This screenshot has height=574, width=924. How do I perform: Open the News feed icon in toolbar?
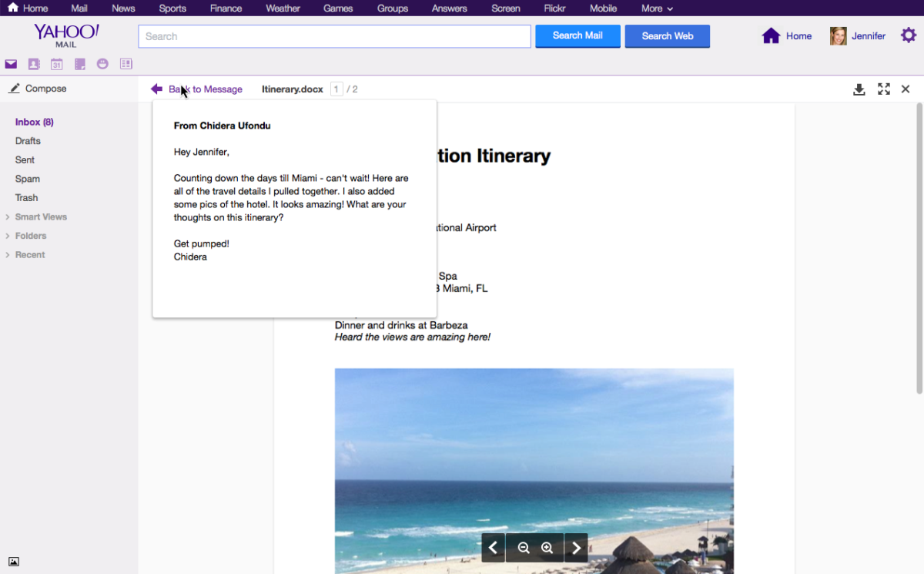coord(126,64)
